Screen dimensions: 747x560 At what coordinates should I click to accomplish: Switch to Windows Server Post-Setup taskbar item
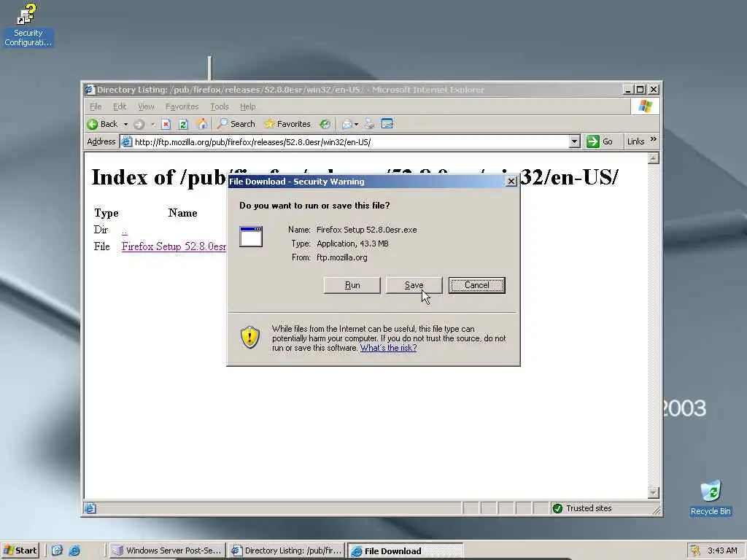click(x=167, y=551)
